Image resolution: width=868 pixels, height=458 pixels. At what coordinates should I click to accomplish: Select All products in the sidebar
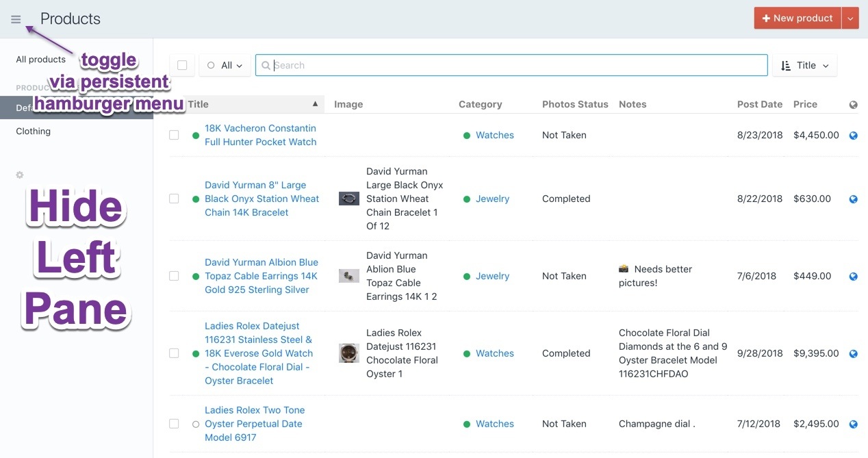pyautogui.click(x=41, y=60)
